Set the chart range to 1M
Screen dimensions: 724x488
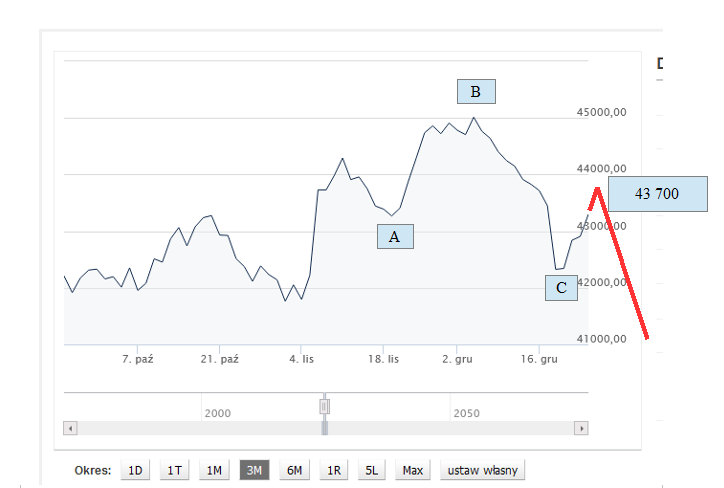tap(214, 470)
